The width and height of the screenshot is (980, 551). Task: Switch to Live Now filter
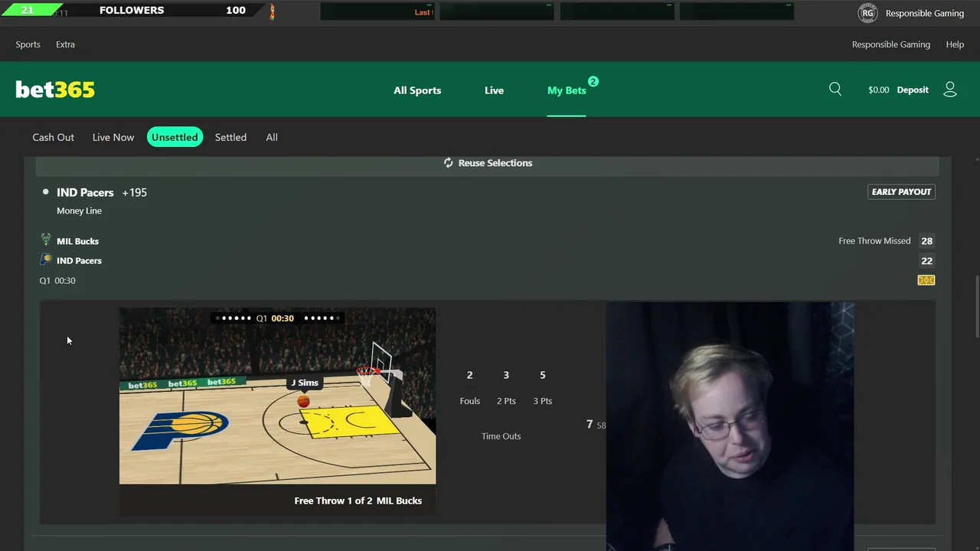click(113, 137)
